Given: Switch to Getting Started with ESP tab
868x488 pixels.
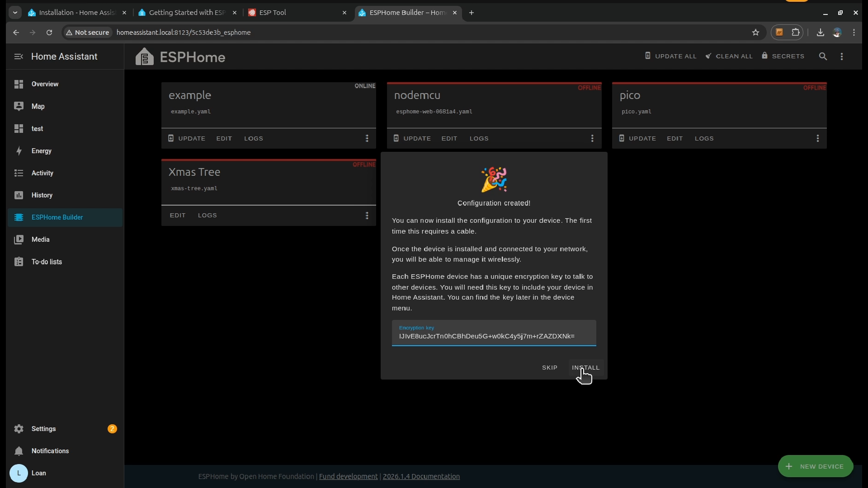Looking at the screenshot, I should tap(188, 13).
